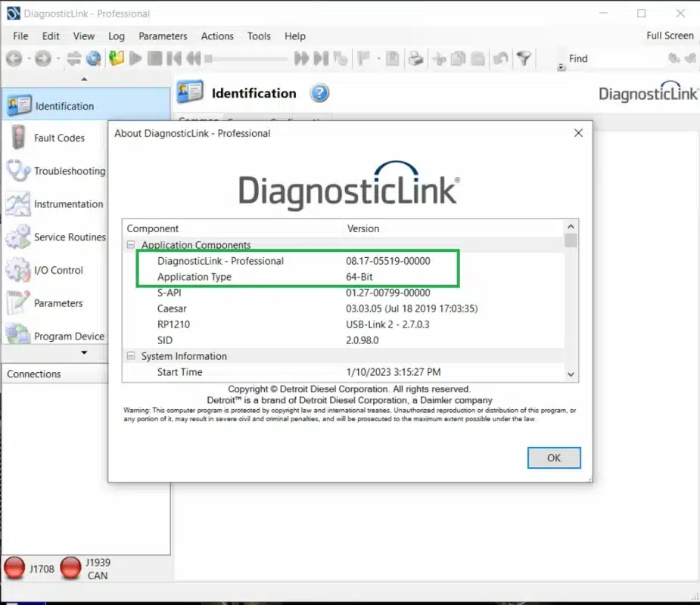Open the toolbar overflow options arrow
Image resolution: width=700 pixels, height=605 pixels.
[562, 67]
